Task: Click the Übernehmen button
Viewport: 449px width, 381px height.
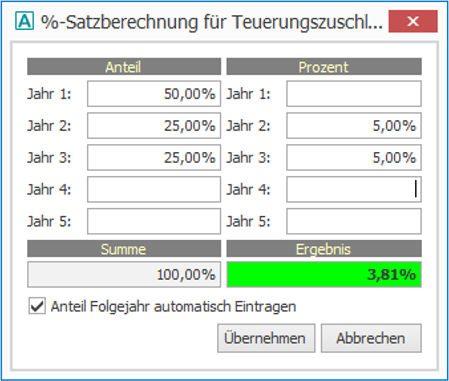Action: coord(266,338)
